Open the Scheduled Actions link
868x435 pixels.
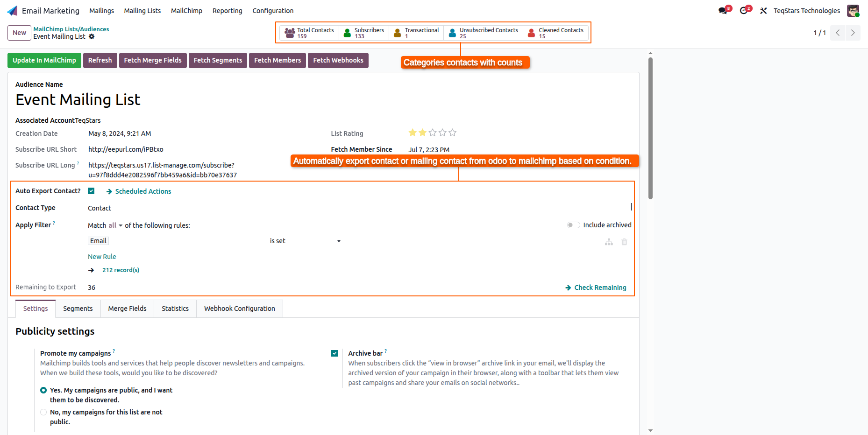(x=139, y=191)
